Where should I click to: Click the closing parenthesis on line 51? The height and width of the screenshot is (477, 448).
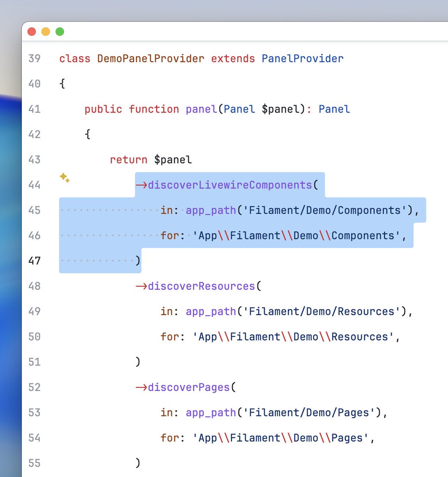coord(138,362)
